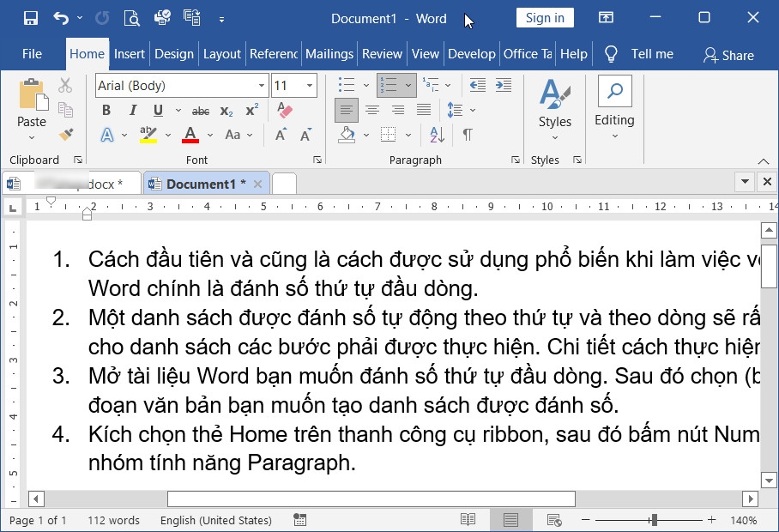This screenshot has height=532, width=779.
Task: Click the zoom slider handle
Action: click(x=655, y=520)
